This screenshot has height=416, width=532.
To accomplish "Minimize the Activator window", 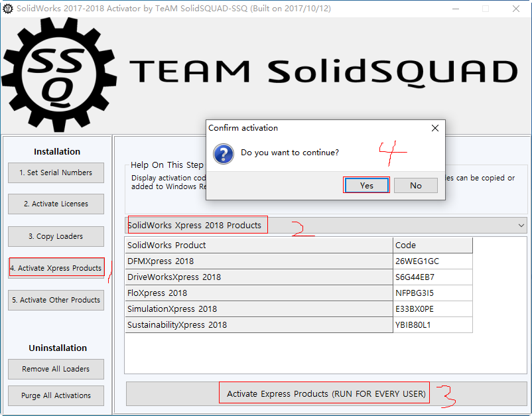I will [x=456, y=9].
